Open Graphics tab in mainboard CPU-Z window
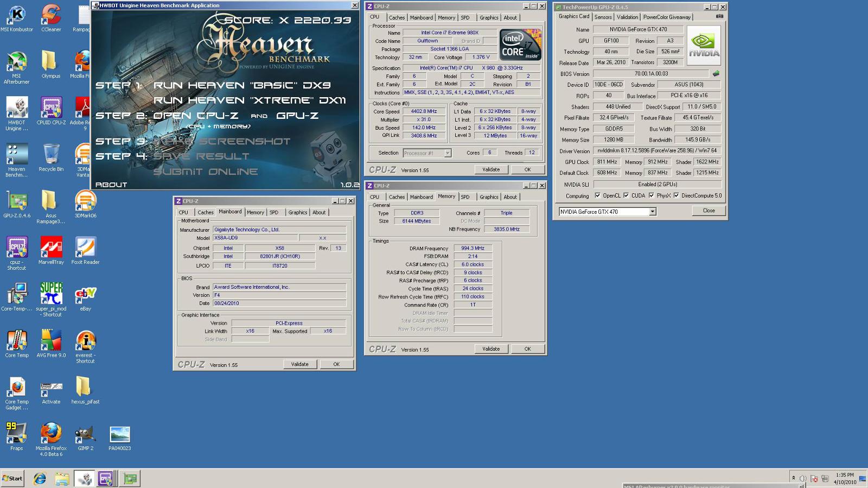The width and height of the screenshot is (868, 488). (297, 212)
